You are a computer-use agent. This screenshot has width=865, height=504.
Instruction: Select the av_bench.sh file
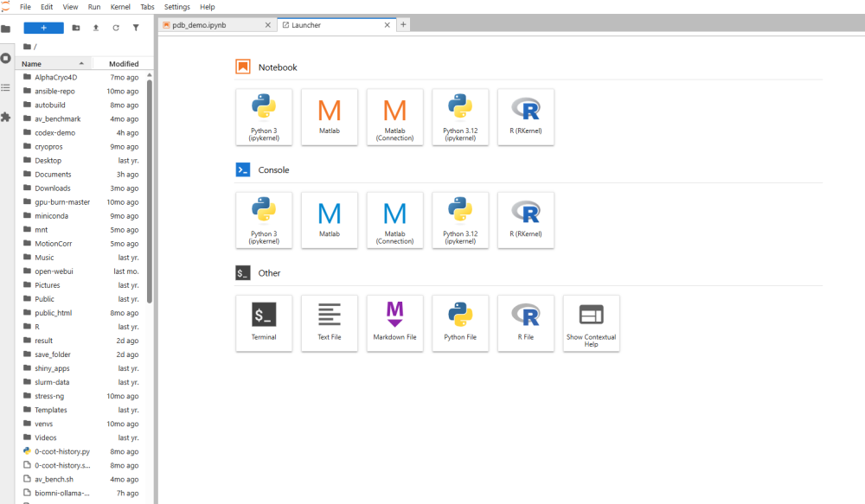(80, 479)
